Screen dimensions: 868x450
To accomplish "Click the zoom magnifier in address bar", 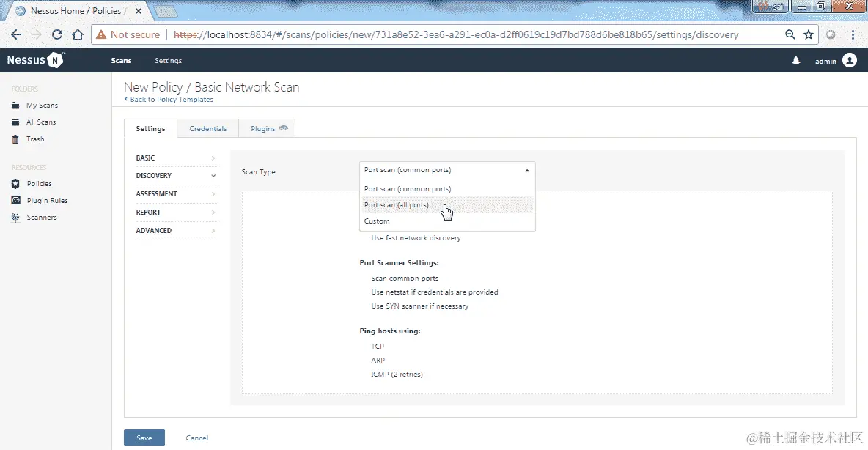I will (790, 34).
